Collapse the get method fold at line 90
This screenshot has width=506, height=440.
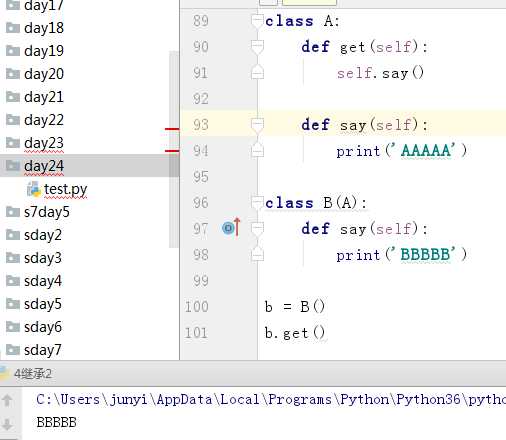tap(257, 46)
